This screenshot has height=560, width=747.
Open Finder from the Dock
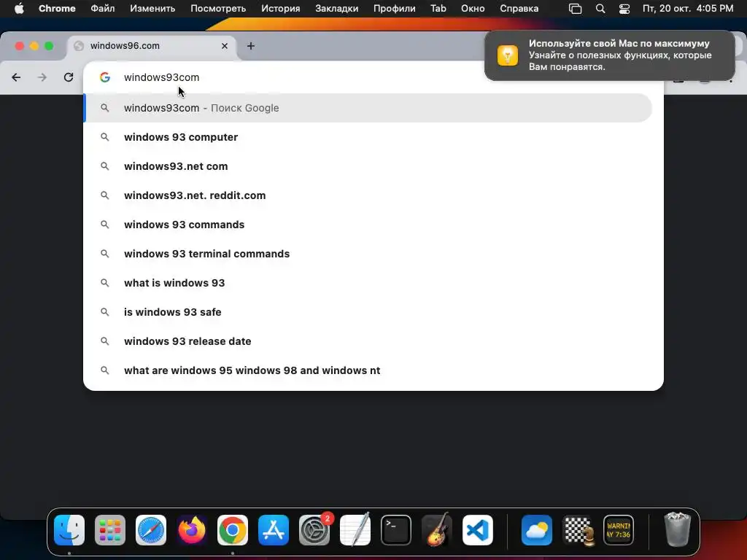[69, 530]
